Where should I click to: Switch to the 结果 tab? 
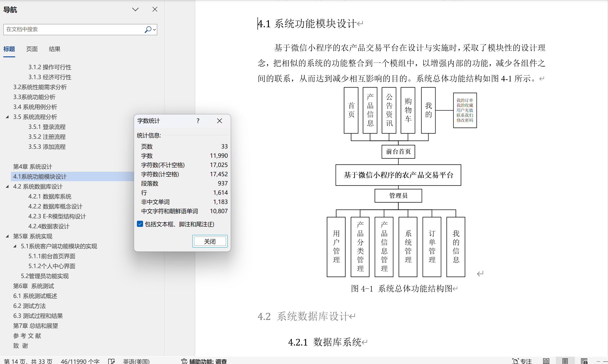click(x=54, y=49)
